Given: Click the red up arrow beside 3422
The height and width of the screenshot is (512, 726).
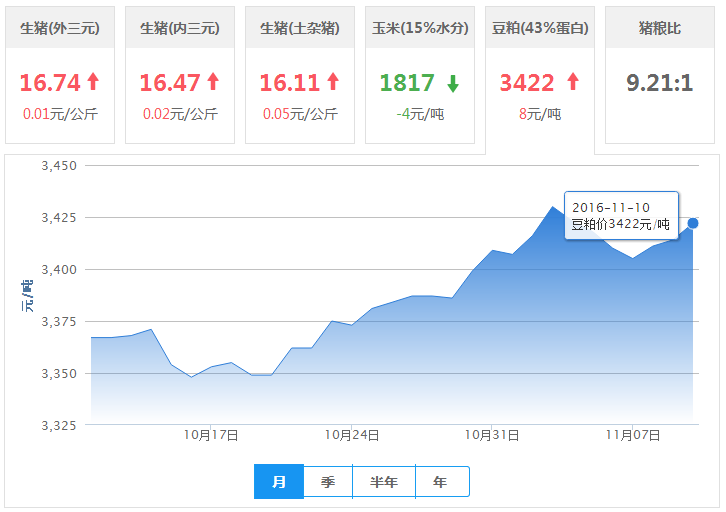Looking at the screenshot, I should tap(573, 81).
